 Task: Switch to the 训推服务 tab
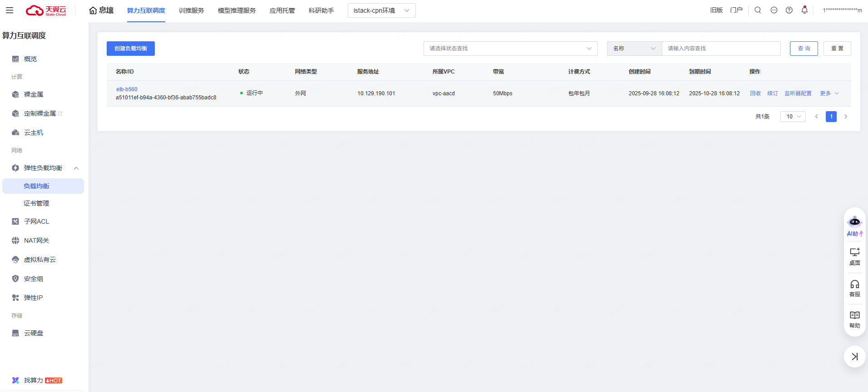(191, 10)
